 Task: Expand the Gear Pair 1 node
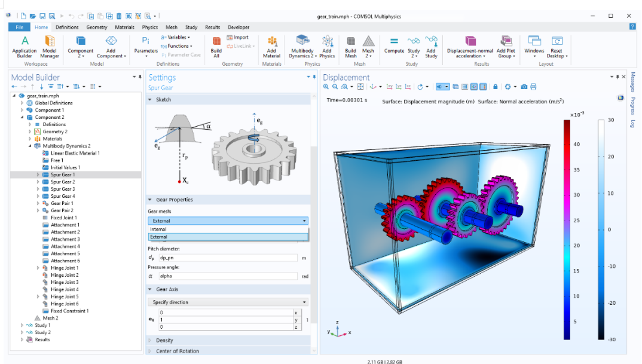point(38,203)
